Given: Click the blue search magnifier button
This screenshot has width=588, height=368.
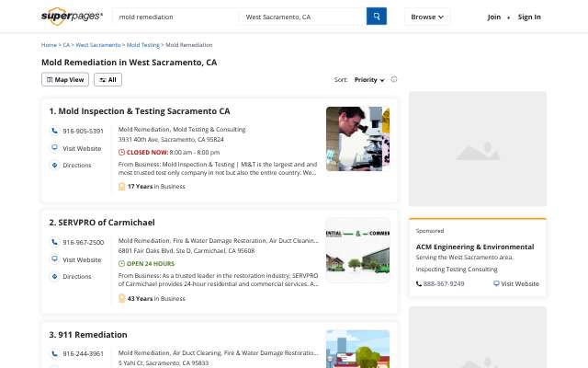Looking at the screenshot, I should click(376, 17).
